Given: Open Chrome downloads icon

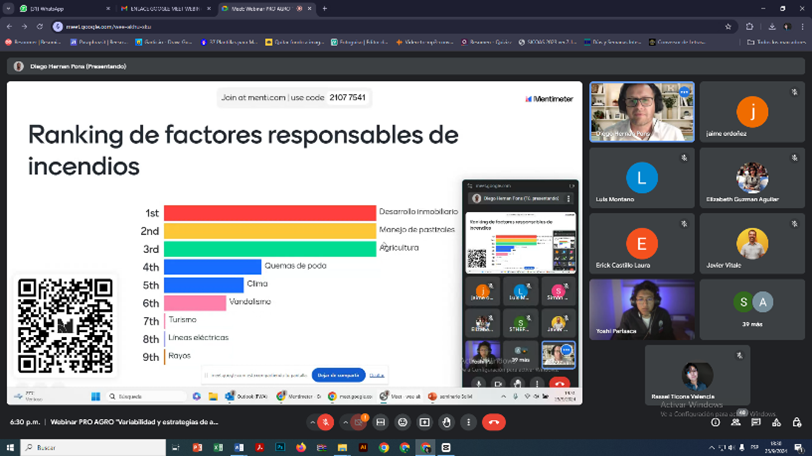Looking at the screenshot, I should coord(772,26).
